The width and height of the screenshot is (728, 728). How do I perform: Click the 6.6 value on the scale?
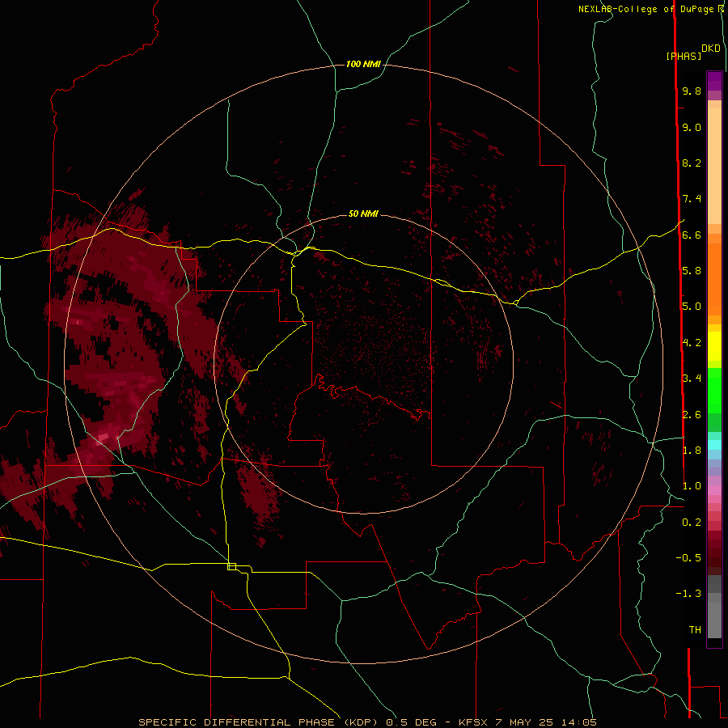pyautogui.click(x=692, y=235)
